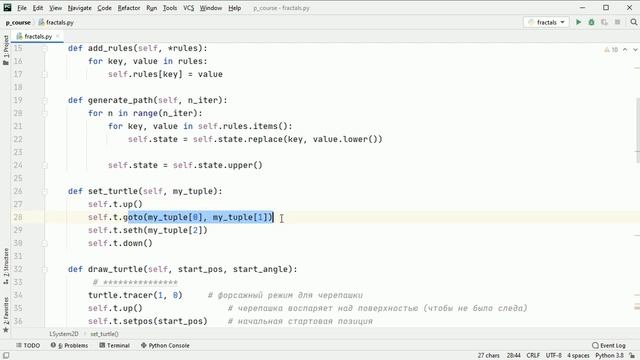This screenshot has height=360, width=640.
Task: Collapse draw_turtle fold marker at line 32
Action: pyautogui.click(x=44, y=269)
